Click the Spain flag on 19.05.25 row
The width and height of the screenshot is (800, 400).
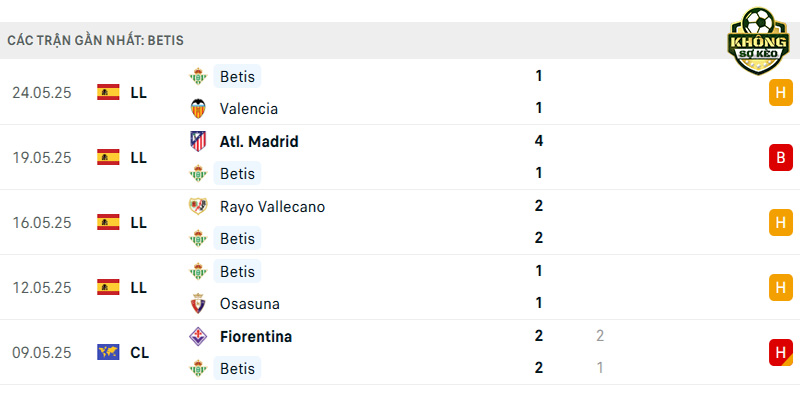click(x=108, y=157)
